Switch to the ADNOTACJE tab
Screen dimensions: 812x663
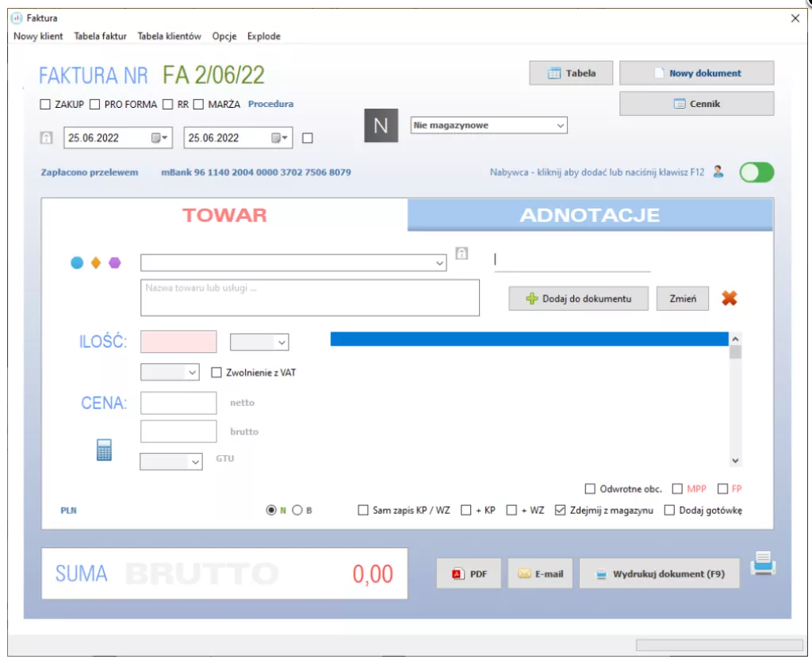coord(590,215)
